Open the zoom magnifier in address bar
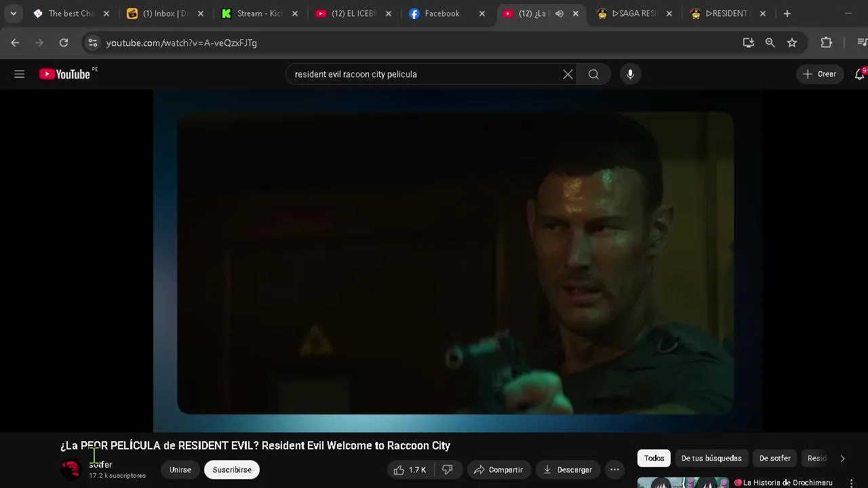This screenshot has height=488, width=868. click(x=770, y=43)
